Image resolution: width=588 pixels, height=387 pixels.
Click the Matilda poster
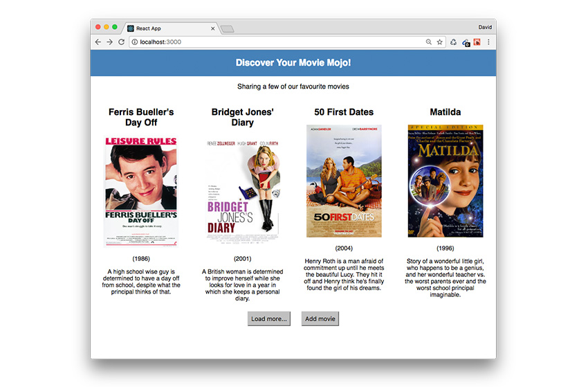pos(445,181)
